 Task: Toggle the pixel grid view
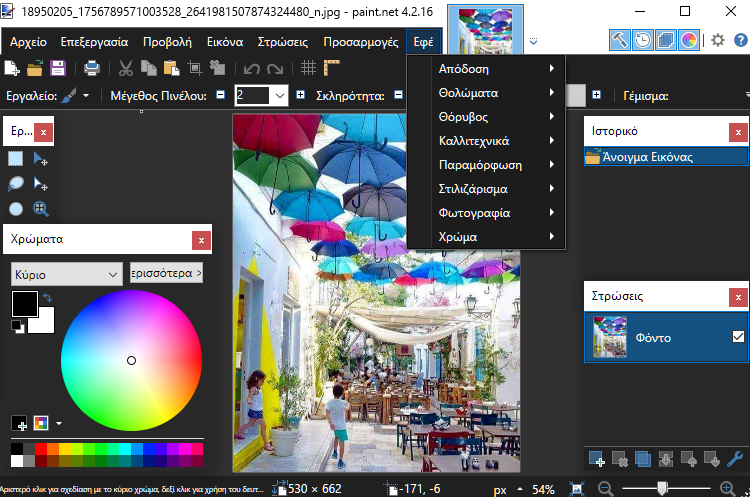[x=309, y=68]
